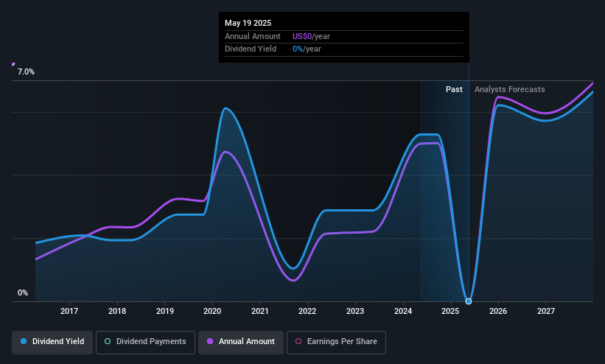This screenshot has width=605, height=364.
Task: Click the Annual Amount row label in tooltip
Action: [253, 36]
